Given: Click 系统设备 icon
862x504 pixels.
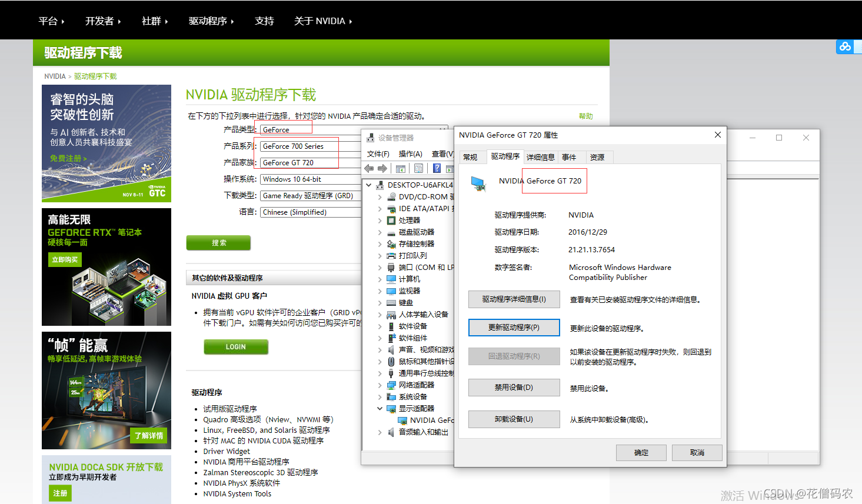Looking at the screenshot, I should click(391, 396).
